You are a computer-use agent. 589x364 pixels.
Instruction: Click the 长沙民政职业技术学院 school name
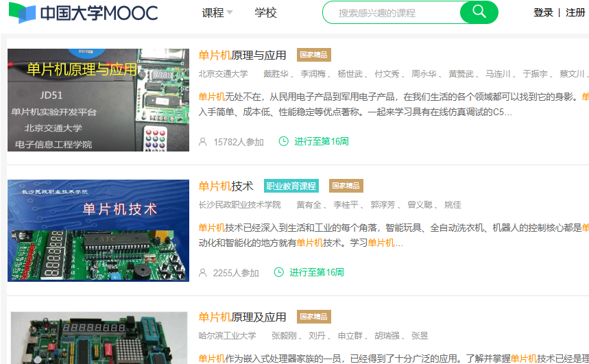240,205
